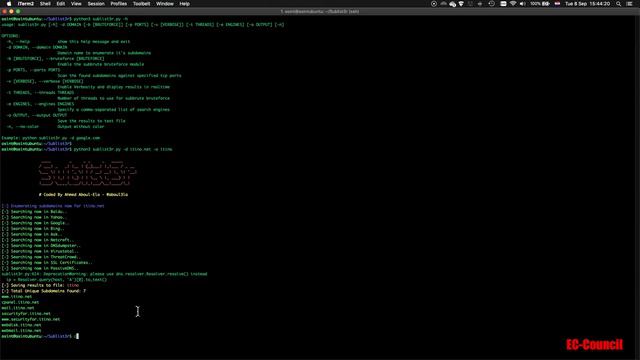Click the 100% battery status icon
The width and height of the screenshot is (640, 360).
tap(540, 4)
